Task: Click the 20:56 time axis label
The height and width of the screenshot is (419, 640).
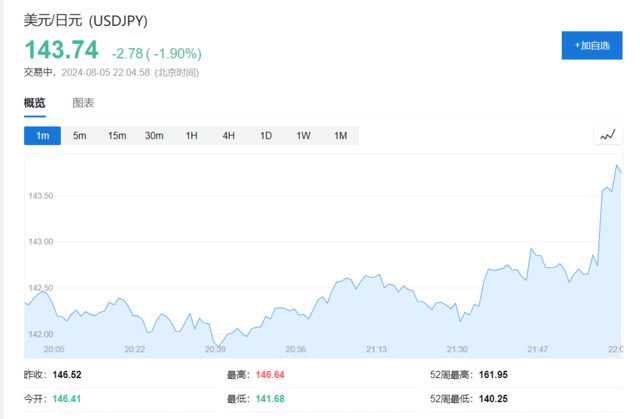Action: pos(296,349)
